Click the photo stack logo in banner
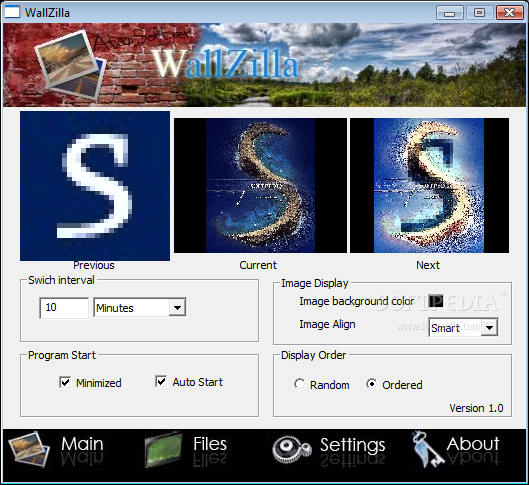The height and width of the screenshot is (485, 529). (71, 64)
